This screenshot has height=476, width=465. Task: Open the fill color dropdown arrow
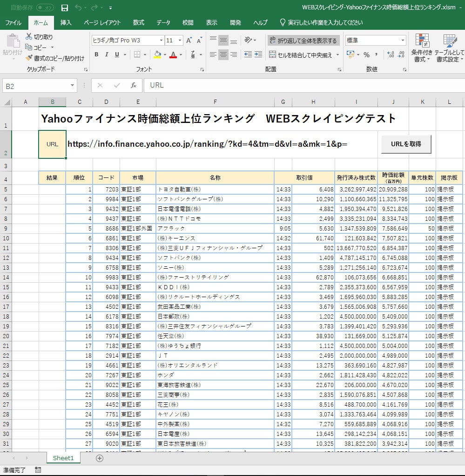click(165, 55)
